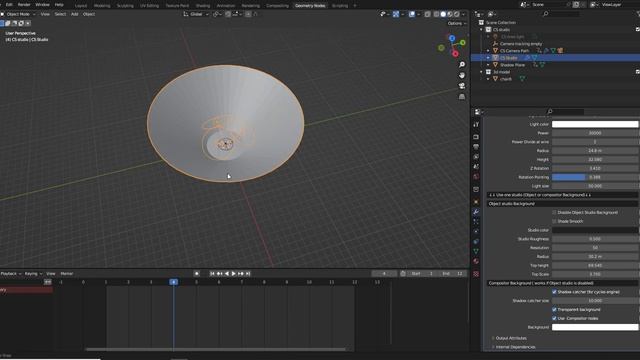Toggle Transparent background checkbox
Viewport: 640px width, 360px height.
pyautogui.click(x=554, y=309)
